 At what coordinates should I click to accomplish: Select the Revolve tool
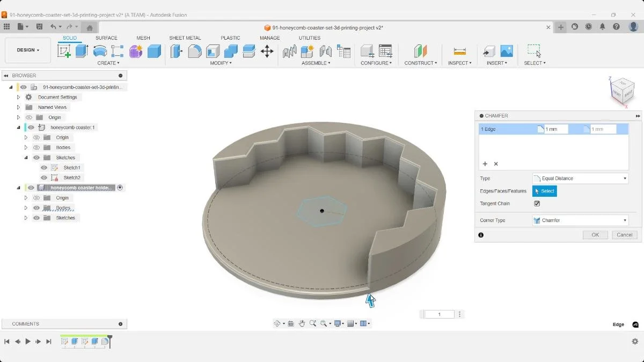pos(100,51)
